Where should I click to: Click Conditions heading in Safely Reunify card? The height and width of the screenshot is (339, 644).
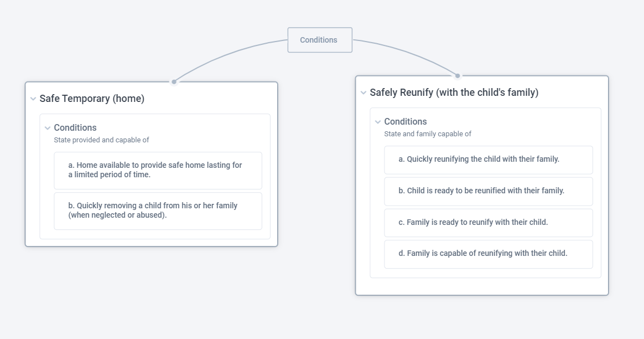pos(406,121)
